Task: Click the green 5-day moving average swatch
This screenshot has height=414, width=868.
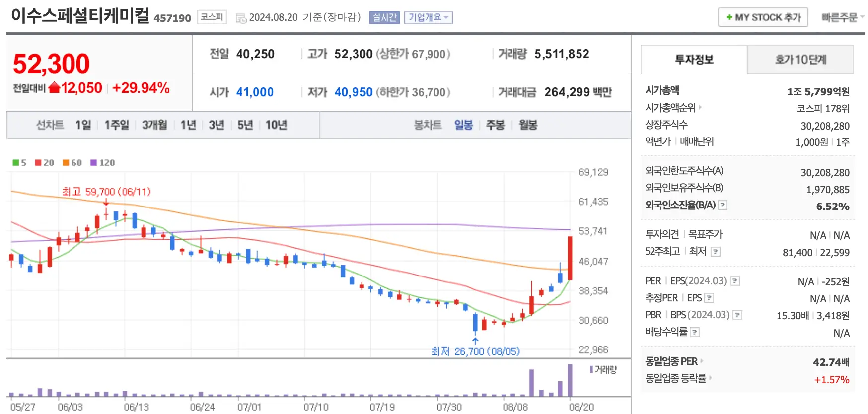Action: pos(16,163)
